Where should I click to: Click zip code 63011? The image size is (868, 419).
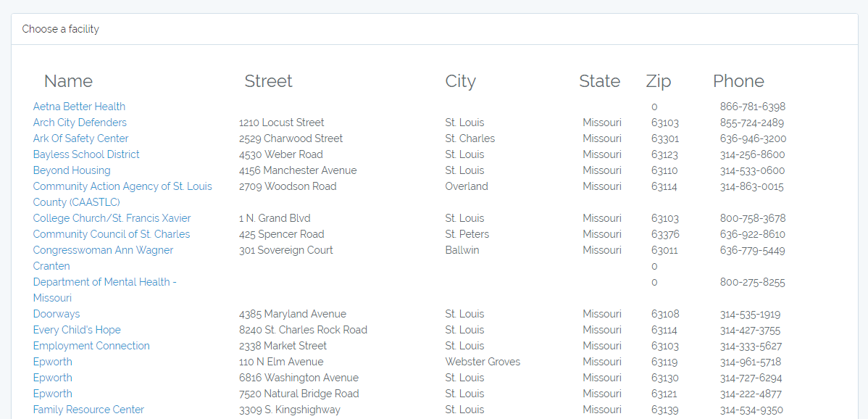pos(665,250)
